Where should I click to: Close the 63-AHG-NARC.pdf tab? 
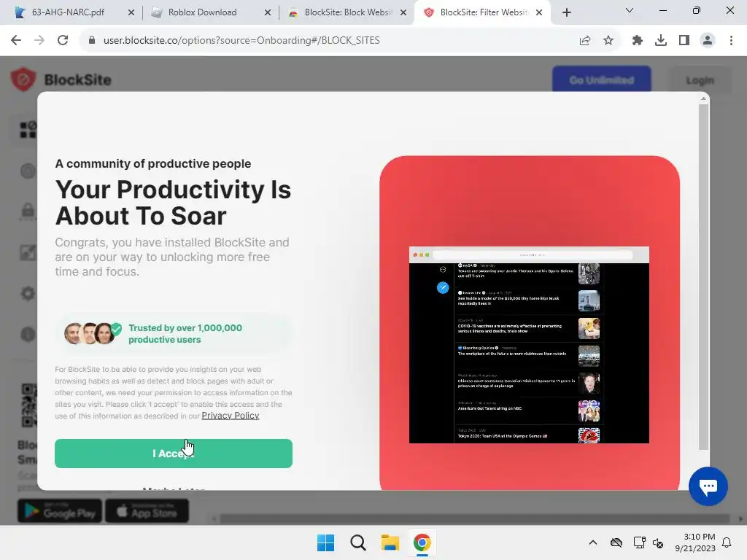pyautogui.click(x=131, y=12)
